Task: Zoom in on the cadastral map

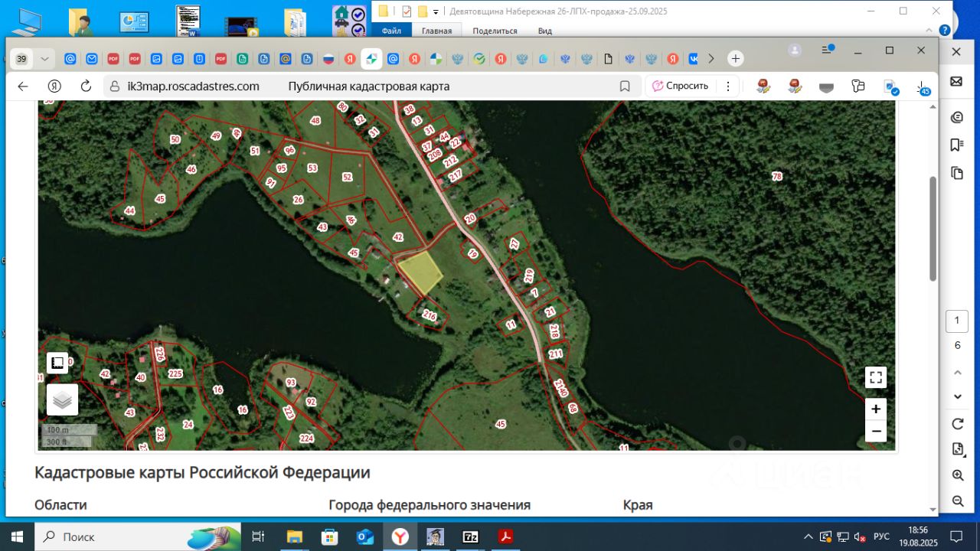Action: pyautogui.click(x=876, y=409)
